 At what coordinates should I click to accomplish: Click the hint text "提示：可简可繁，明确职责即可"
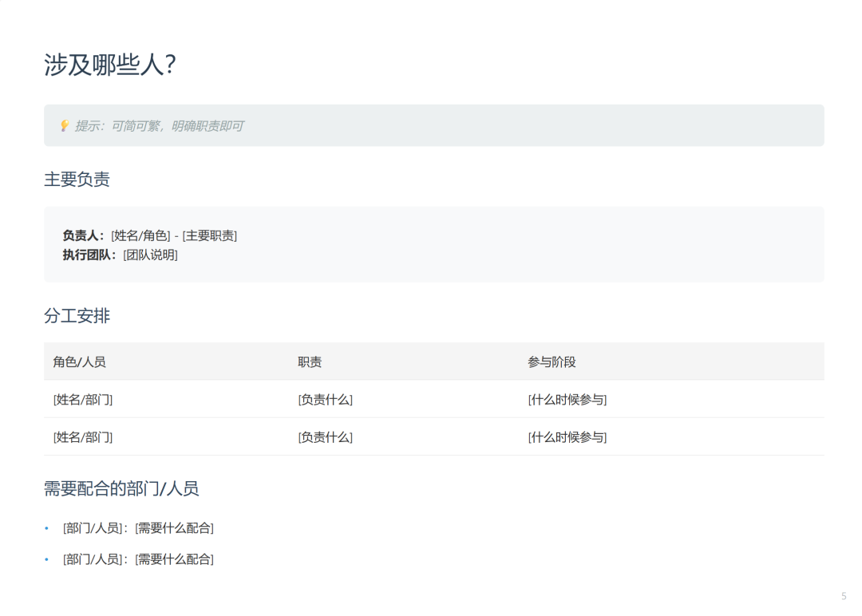159,126
